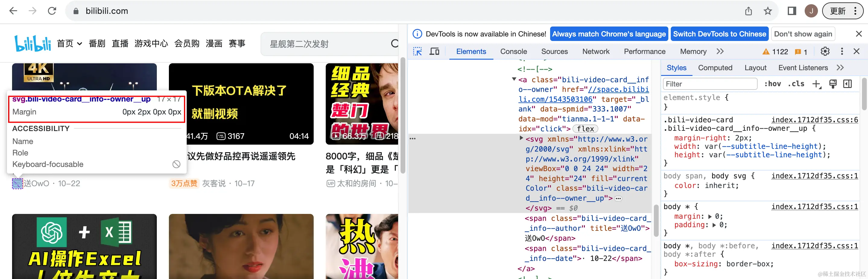This screenshot has height=279, width=868.
Task: Expand collapsed svg children ellipsis
Action: 618,199
